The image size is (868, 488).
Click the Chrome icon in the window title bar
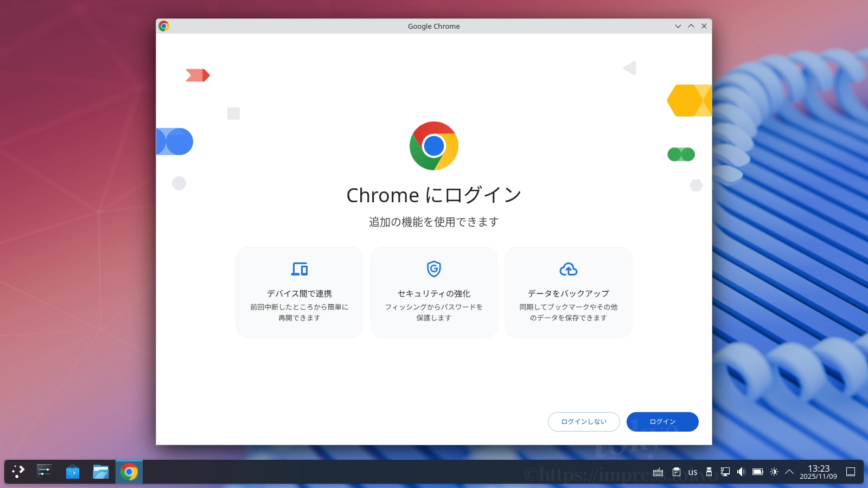click(164, 26)
